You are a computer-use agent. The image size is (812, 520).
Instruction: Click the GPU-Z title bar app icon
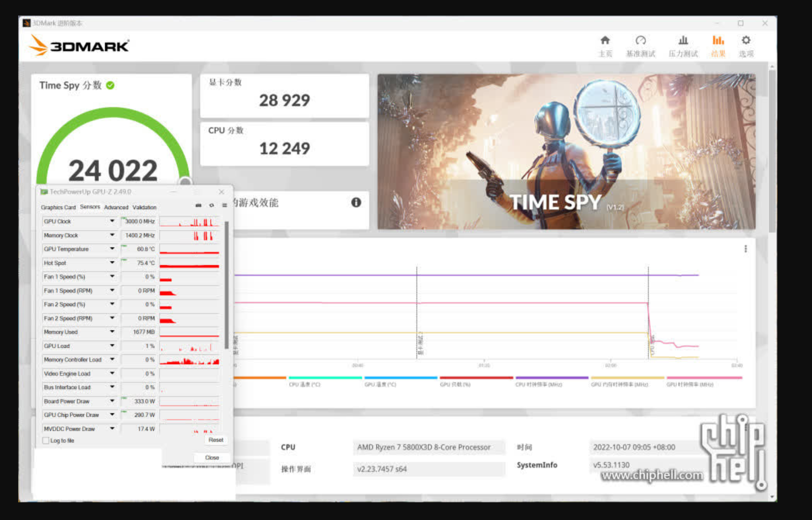(x=44, y=192)
